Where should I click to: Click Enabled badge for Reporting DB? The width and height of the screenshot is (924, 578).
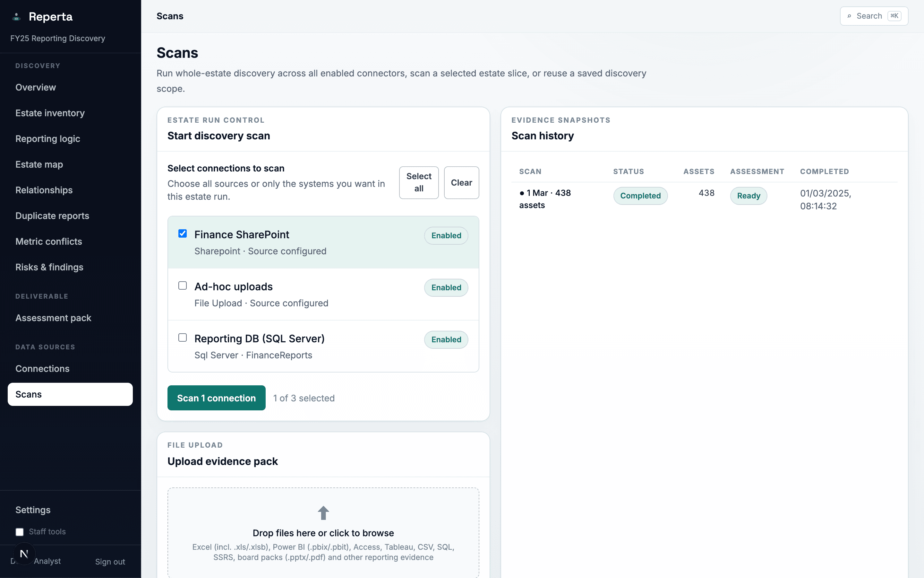(446, 339)
